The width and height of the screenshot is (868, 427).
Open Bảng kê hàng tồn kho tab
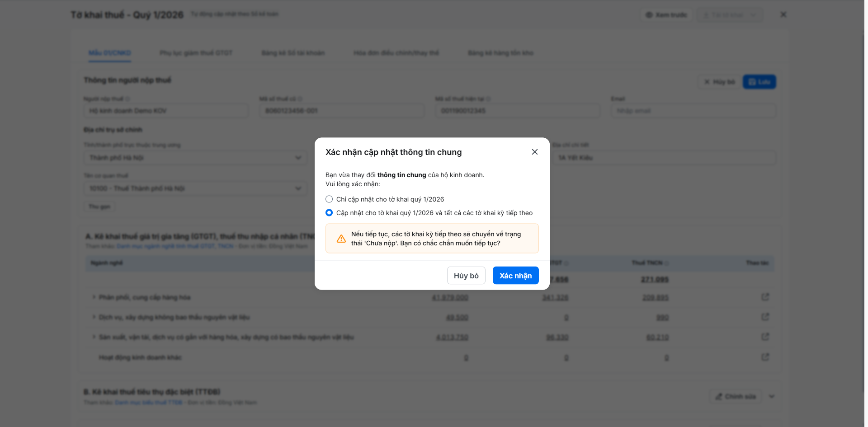tap(500, 53)
